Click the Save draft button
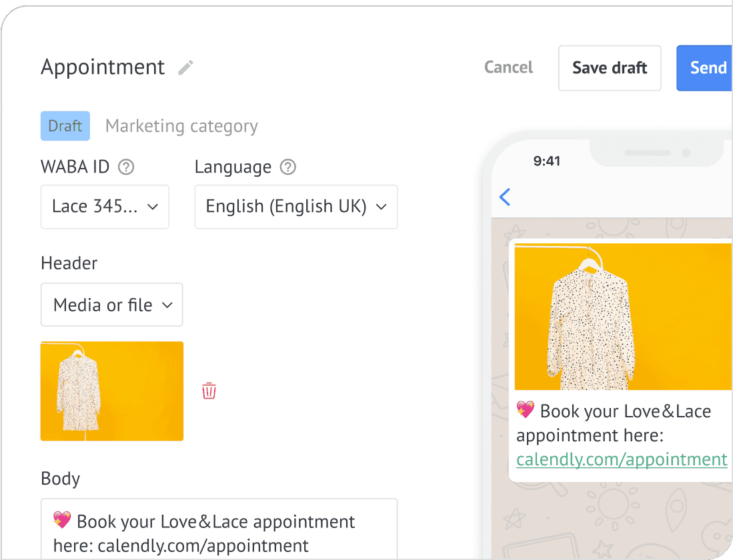The width and height of the screenshot is (733, 560). pyautogui.click(x=610, y=68)
